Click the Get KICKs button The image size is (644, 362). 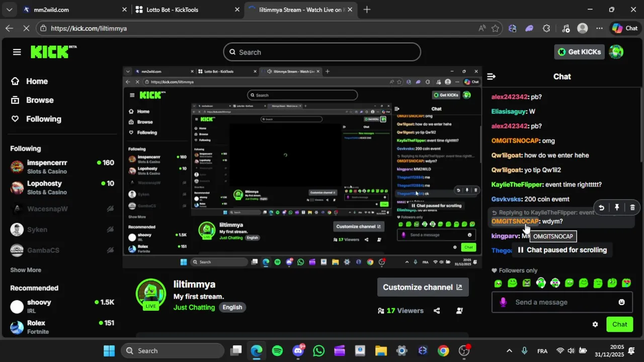coord(580,52)
